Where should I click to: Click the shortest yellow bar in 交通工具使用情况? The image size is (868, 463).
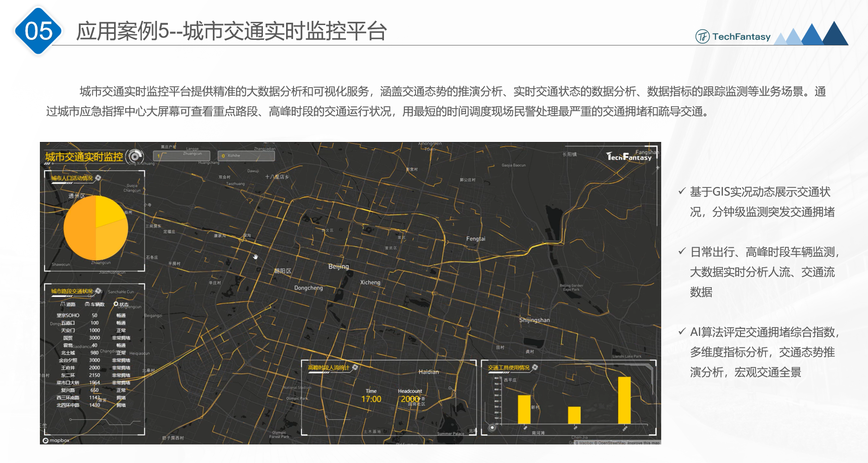[x=574, y=415]
